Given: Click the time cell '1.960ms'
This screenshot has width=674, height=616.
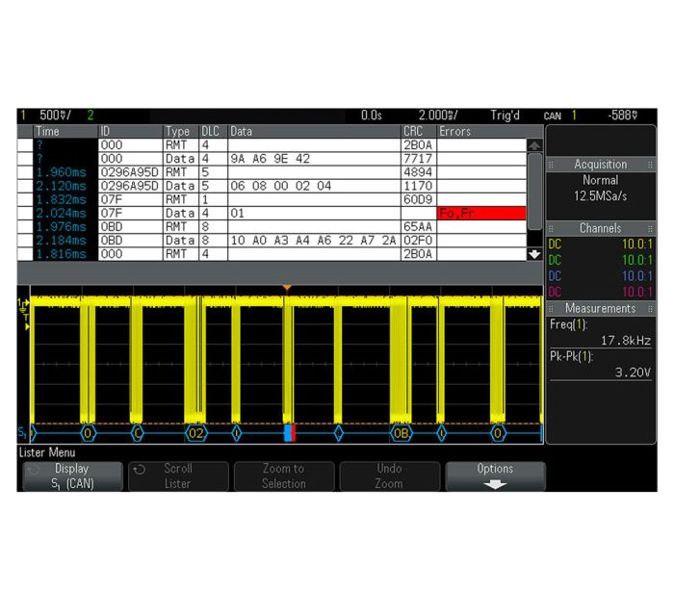Looking at the screenshot, I should [x=61, y=172].
